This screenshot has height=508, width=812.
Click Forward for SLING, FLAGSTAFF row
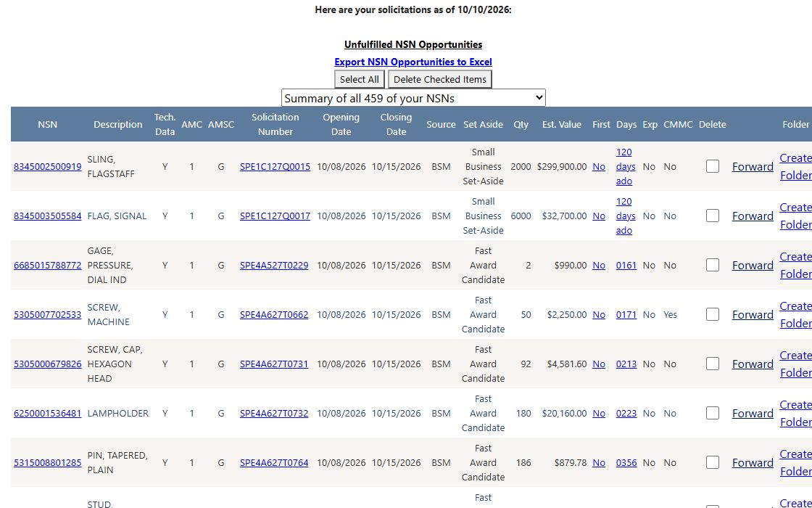click(753, 166)
